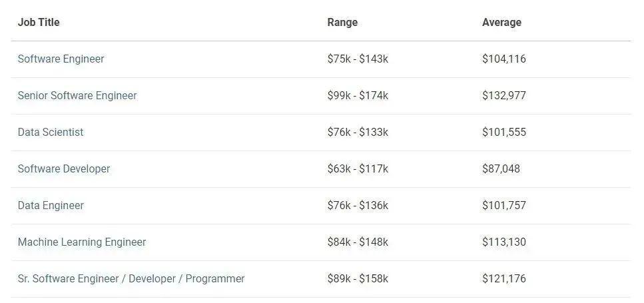Screen dimensions: 644x303
Task: Click the $121,176 average salary
Action: tap(504, 279)
